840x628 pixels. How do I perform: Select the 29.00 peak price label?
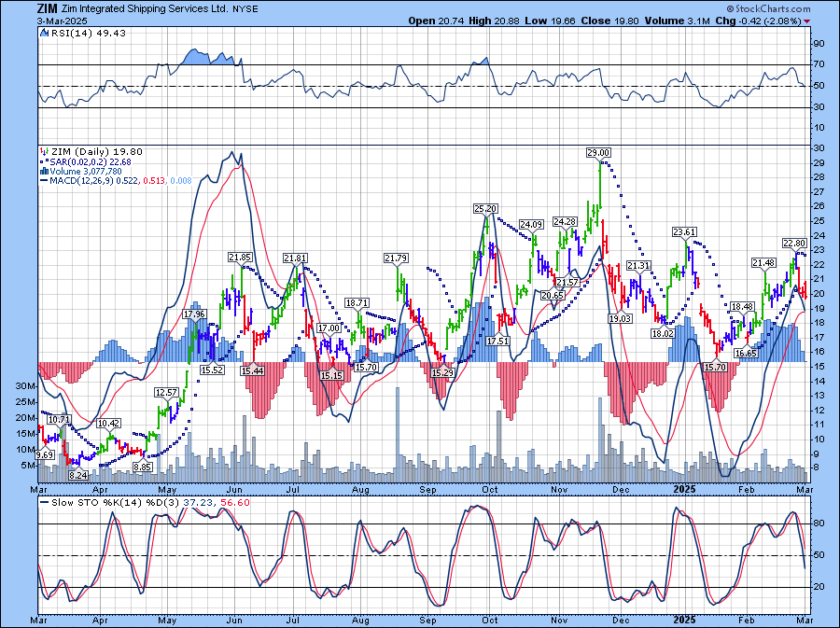[x=598, y=152]
